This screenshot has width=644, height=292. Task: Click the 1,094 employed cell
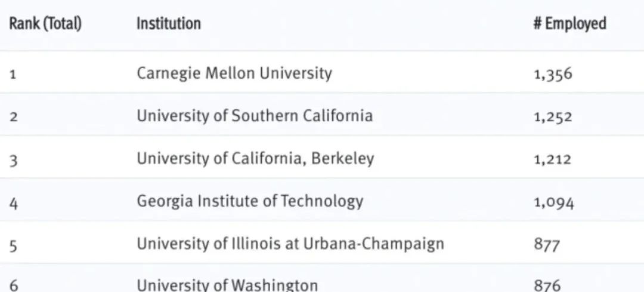pos(553,202)
